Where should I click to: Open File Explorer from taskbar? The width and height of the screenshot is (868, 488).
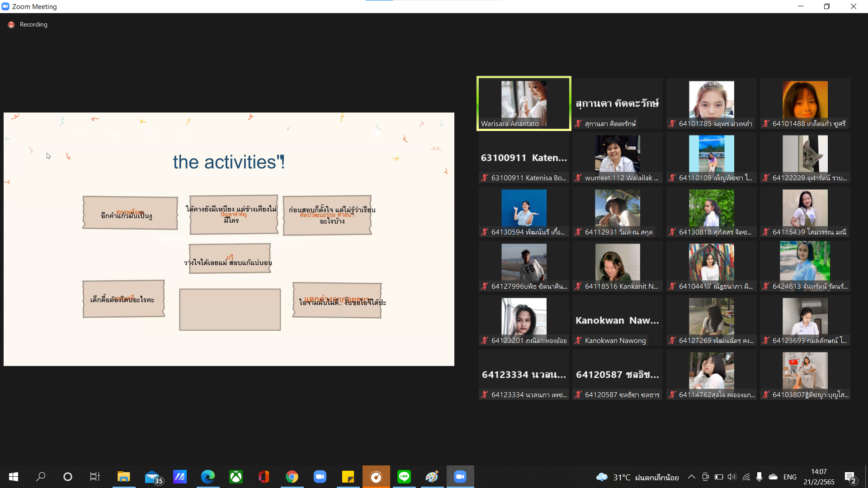tap(123, 477)
